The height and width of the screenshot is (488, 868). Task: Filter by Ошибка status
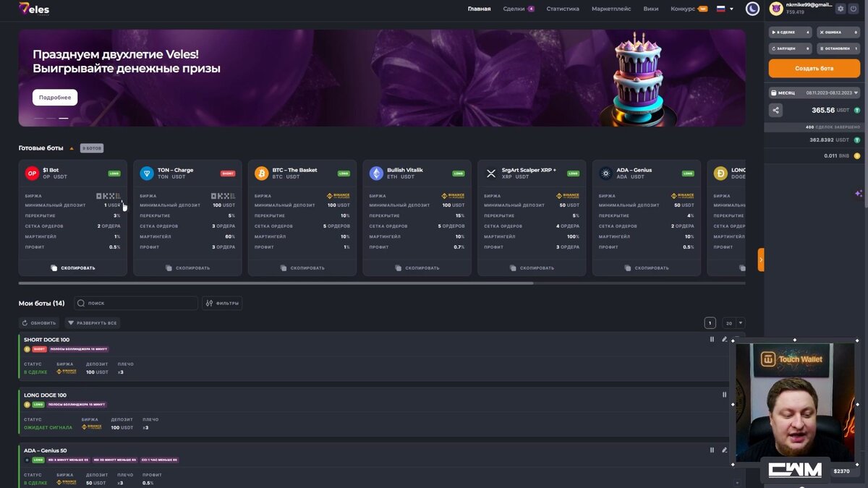pos(838,32)
